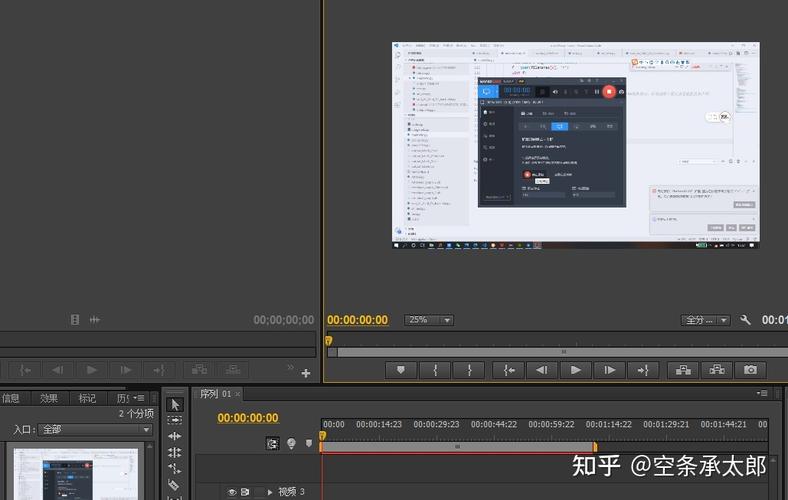Click timeline timecode 00:00:00:00

pyautogui.click(x=248, y=418)
